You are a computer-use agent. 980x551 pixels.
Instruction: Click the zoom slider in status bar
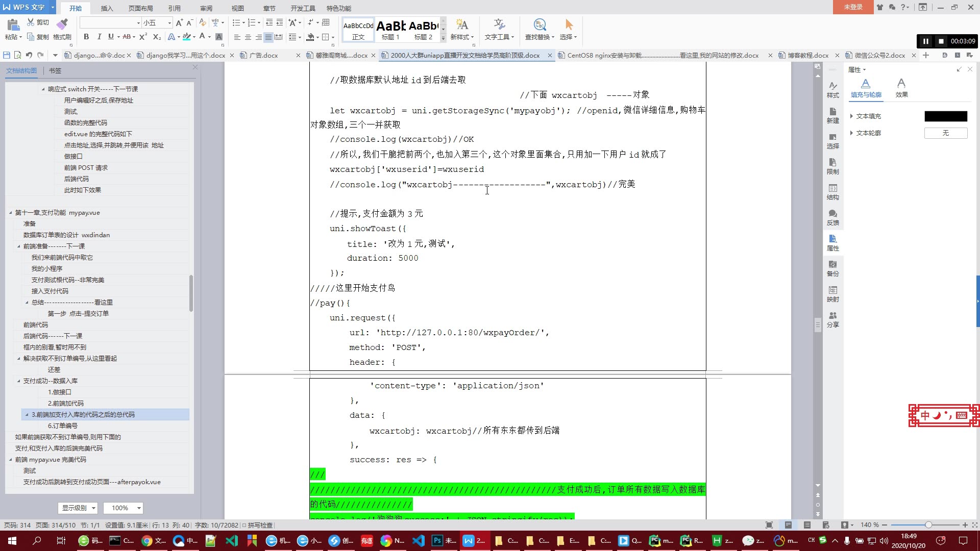[x=928, y=525]
